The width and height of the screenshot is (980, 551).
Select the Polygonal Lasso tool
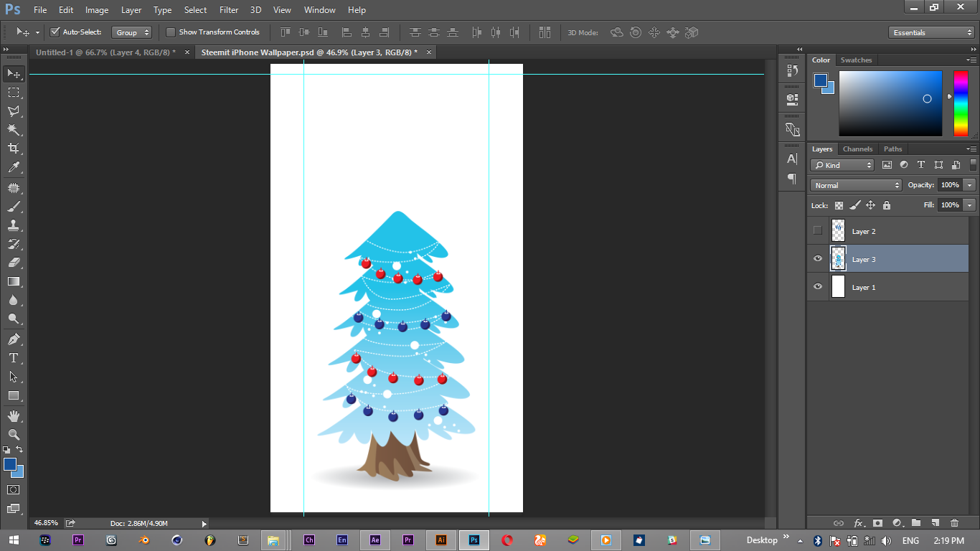[x=14, y=111]
